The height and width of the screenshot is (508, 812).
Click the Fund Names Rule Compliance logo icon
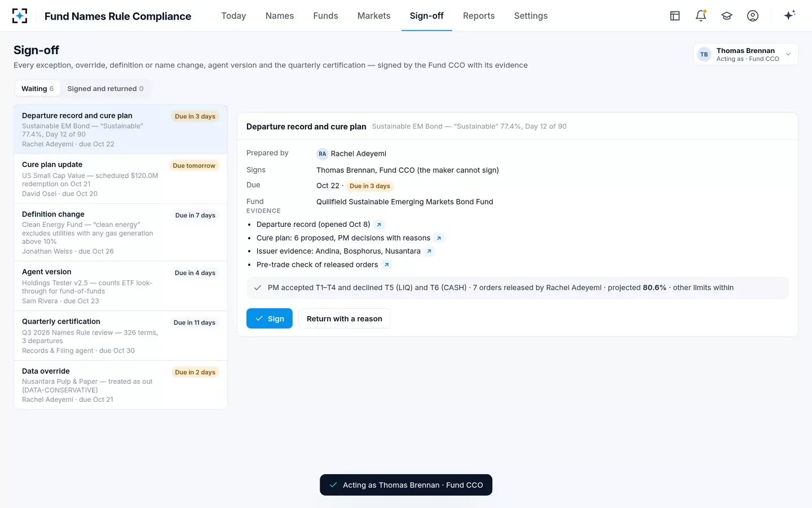20,16
